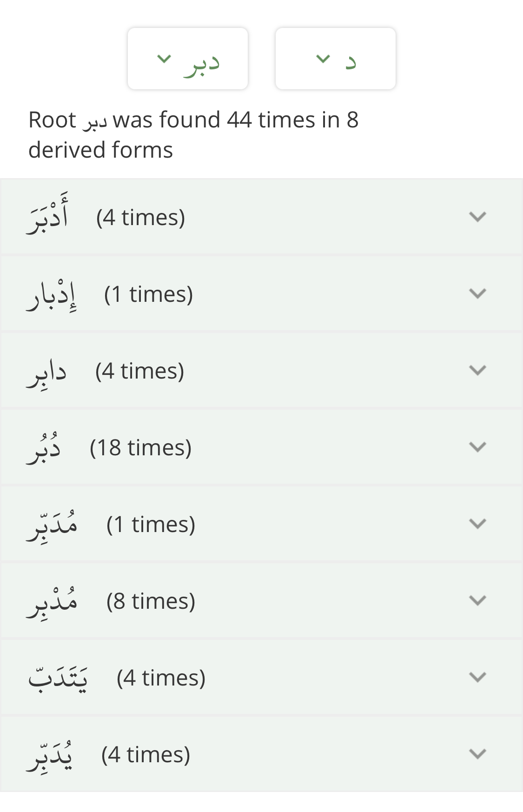
Task: Click the Arabic word يُدَبِّر
Action: coord(50,755)
